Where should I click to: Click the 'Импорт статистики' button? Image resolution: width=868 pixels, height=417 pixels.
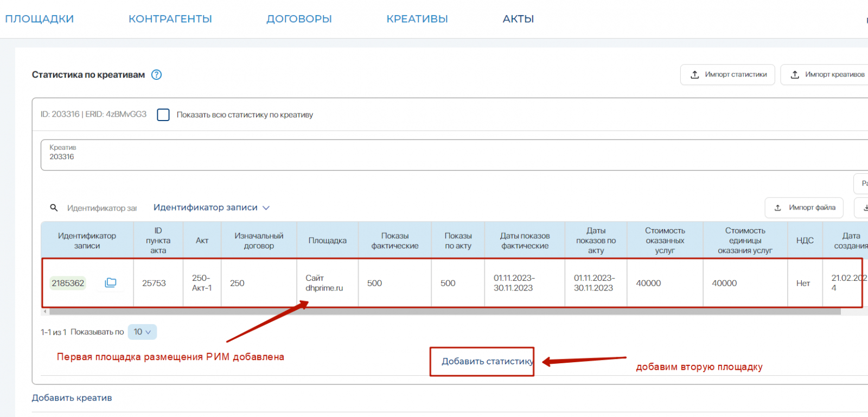click(727, 75)
